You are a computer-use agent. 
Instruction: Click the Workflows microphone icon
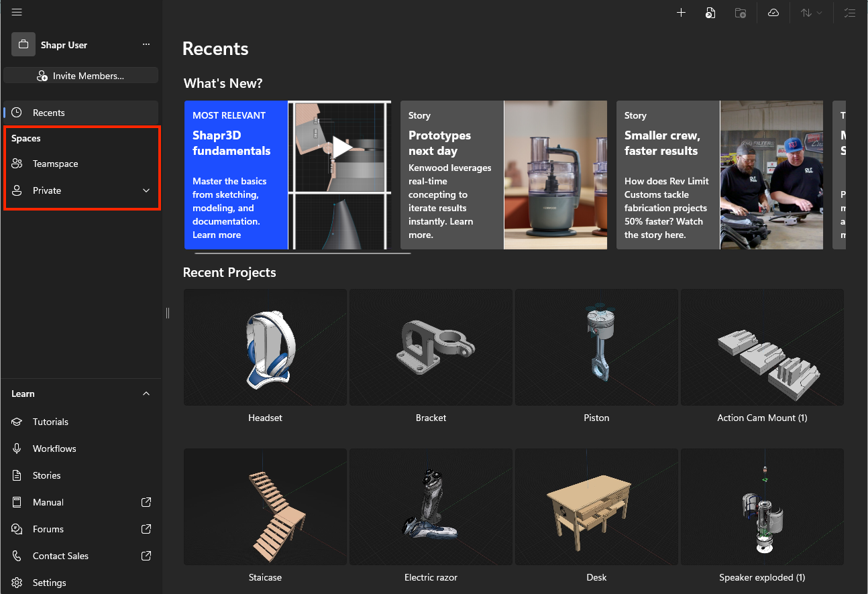[x=17, y=449]
